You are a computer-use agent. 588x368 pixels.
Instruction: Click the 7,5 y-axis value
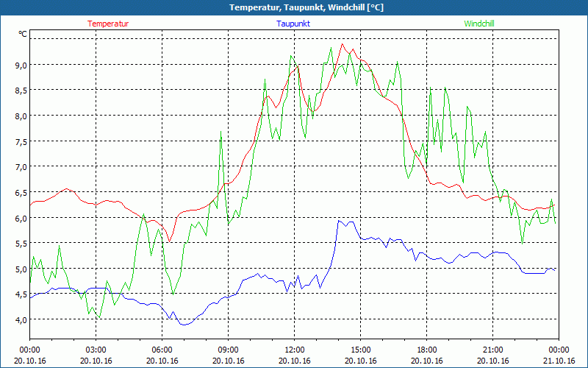[21, 141]
